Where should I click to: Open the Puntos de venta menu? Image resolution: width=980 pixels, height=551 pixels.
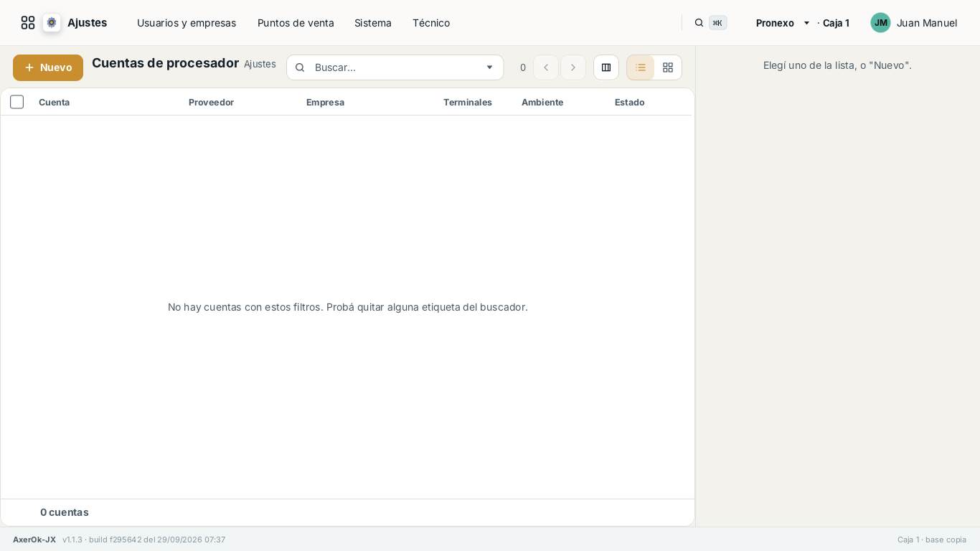pyautogui.click(x=296, y=23)
